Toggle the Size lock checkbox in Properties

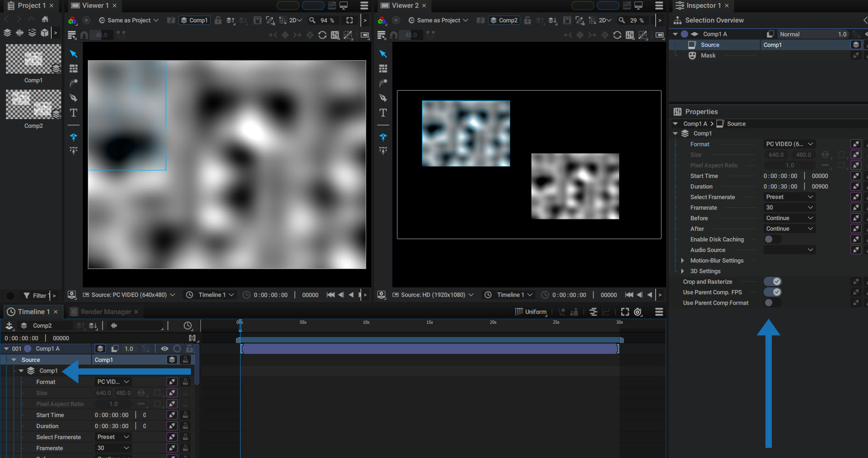[x=841, y=155]
